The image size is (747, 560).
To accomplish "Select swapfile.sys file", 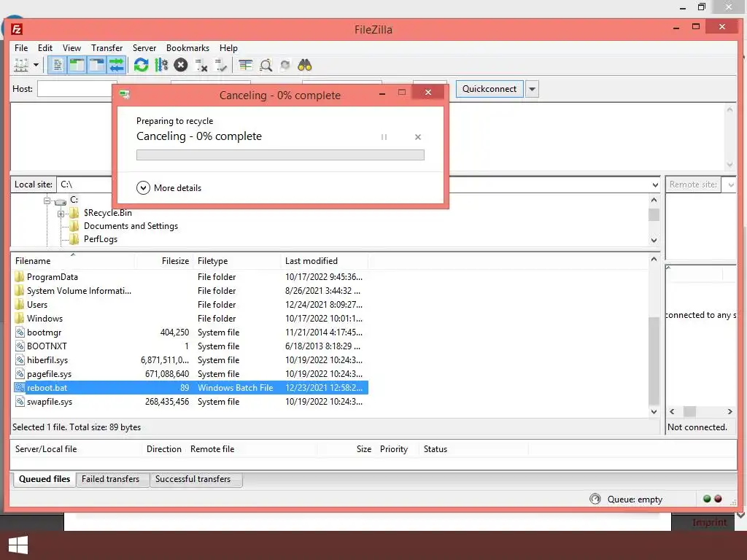I will 190,402.
